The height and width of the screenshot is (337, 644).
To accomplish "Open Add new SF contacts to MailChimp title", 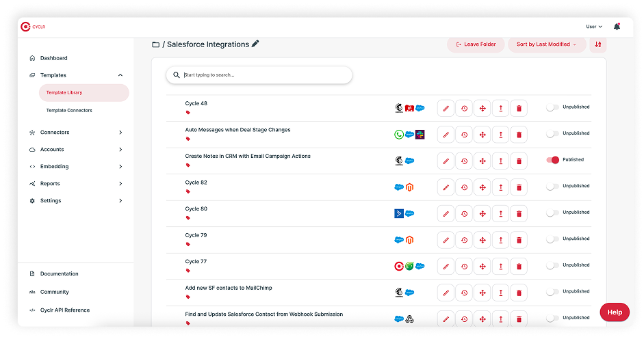I will point(229,288).
